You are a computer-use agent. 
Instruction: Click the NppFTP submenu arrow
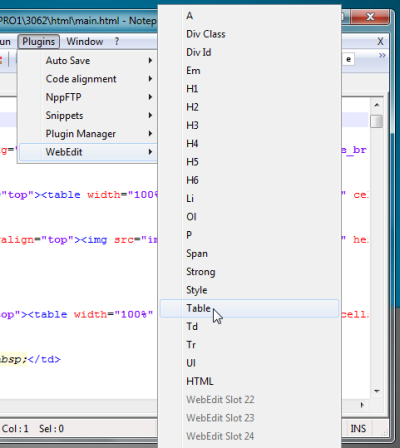[x=150, y=97]
